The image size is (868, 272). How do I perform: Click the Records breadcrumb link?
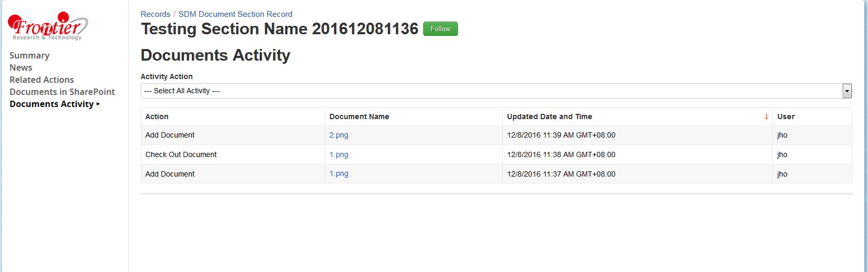155,14
